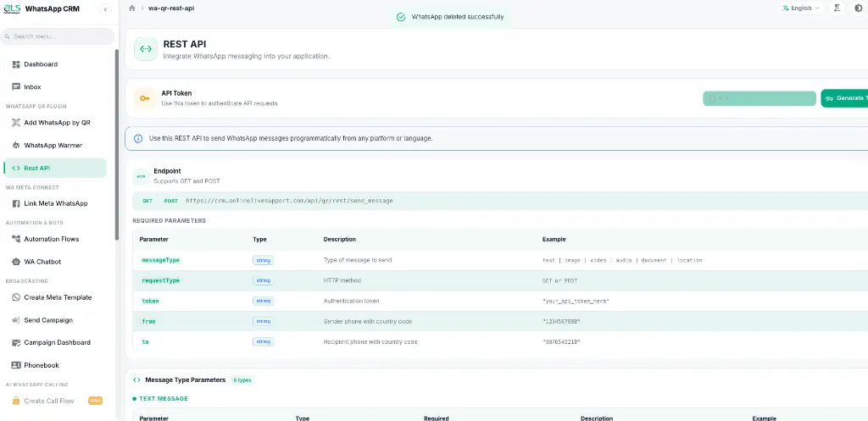Click the Phonebook contact icon
The width and height of the screenshot is (868, 421).
click(16, 366)
